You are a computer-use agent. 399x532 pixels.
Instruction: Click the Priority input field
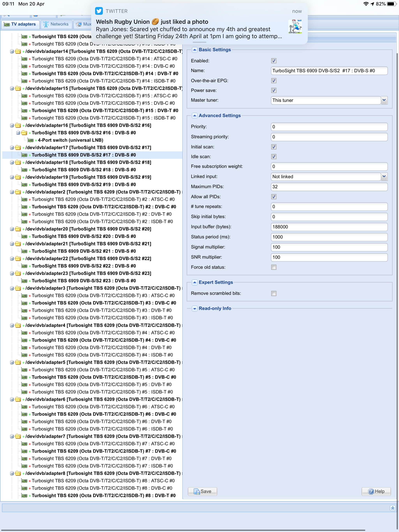[329, 127]
